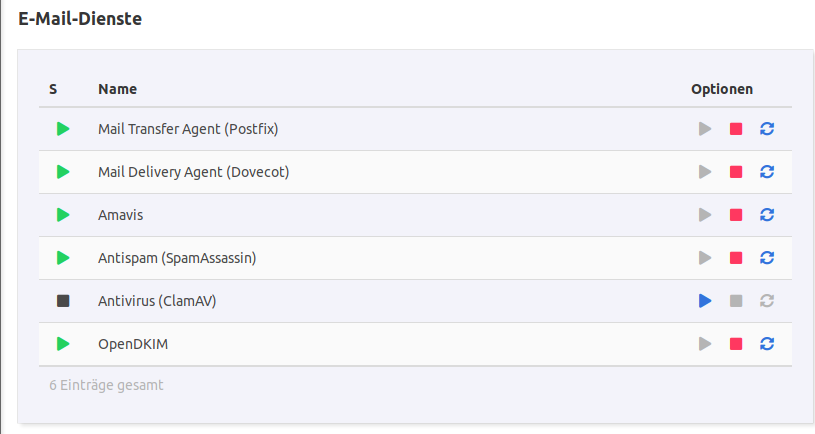Screen dimensions: 815x434
Task: Click the OpenDKIM service name
Action: point(132,344)
